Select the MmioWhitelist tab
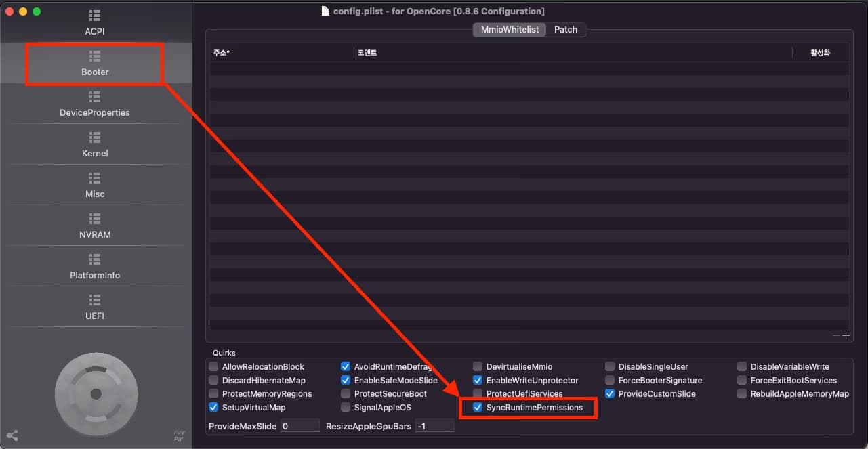Image resolution: width=868 pixels, height=449 pixels. tap(510, 30)
